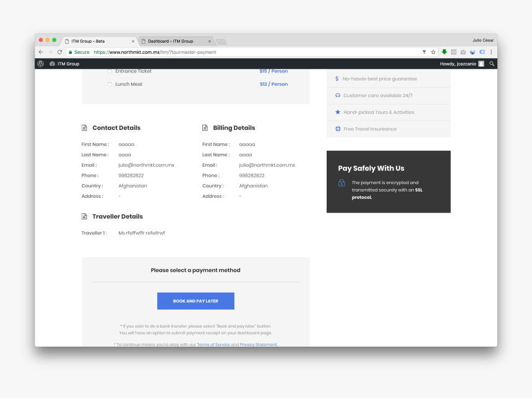Close the ITM Group – Beta tab

point(133,41)
